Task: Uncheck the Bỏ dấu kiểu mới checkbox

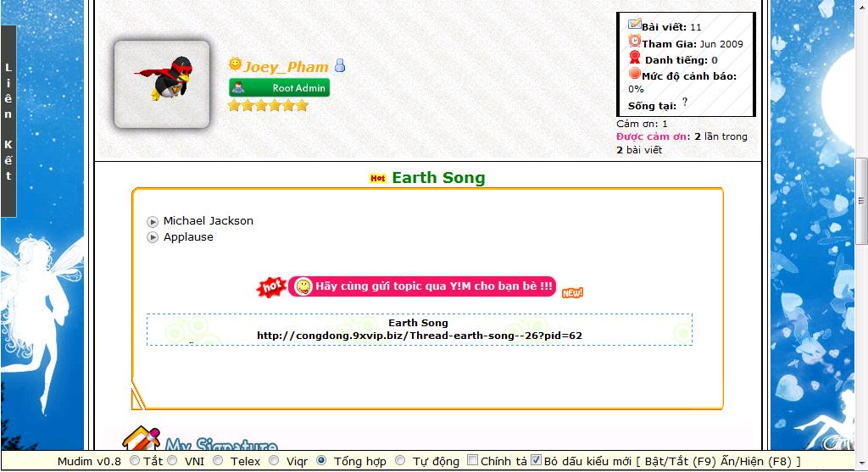Action: click(536, 461)
